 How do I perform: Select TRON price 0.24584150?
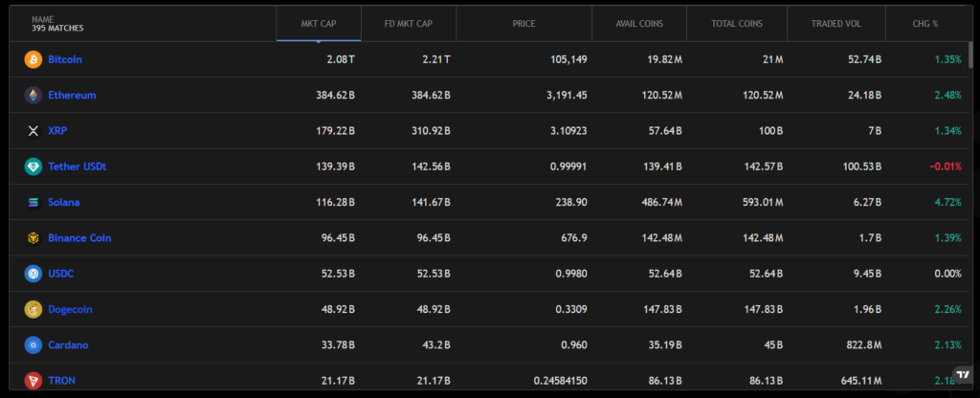[561, 380]
